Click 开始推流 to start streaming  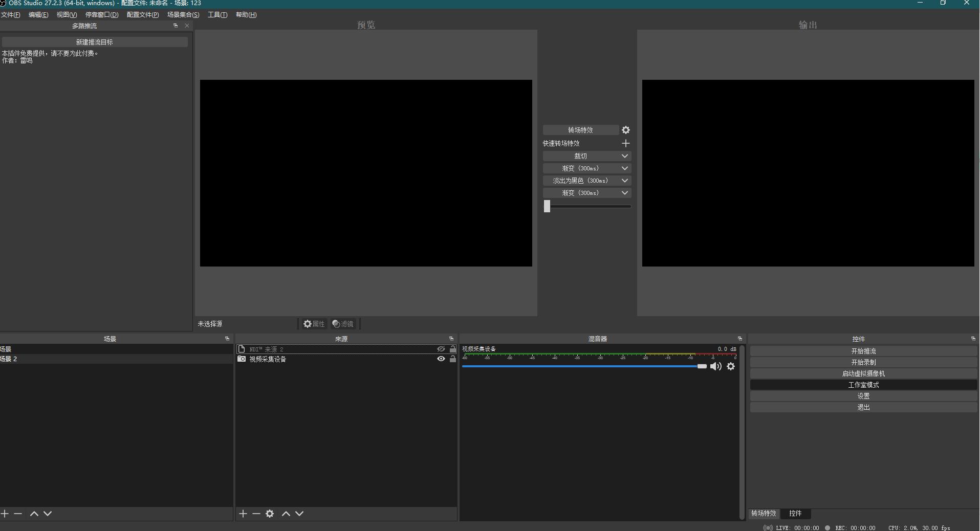point(863,351)
